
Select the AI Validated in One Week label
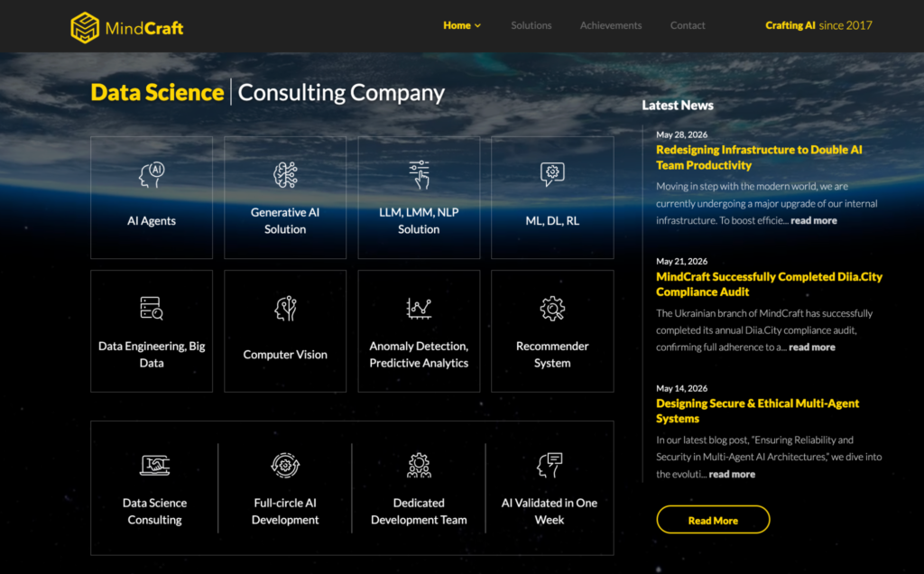550,511
